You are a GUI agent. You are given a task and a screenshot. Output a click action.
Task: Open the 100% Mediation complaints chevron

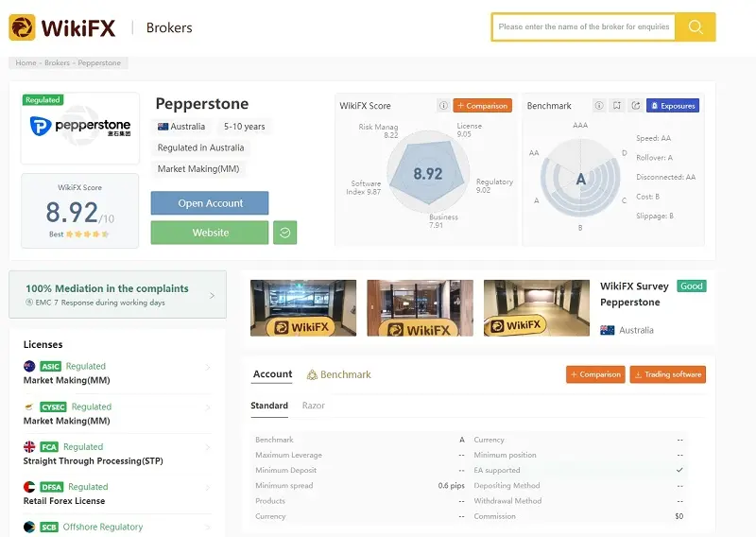coord(212,295)
